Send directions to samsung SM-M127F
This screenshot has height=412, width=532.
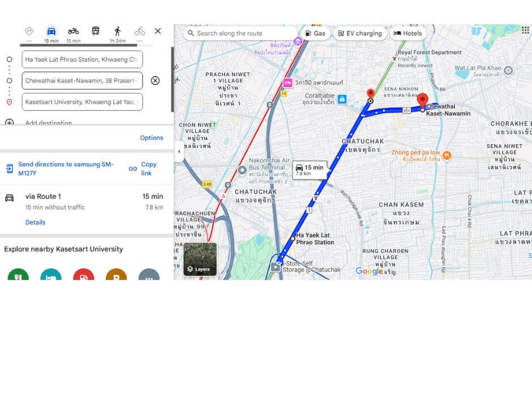pyautogui.click(x=66, y=169)
